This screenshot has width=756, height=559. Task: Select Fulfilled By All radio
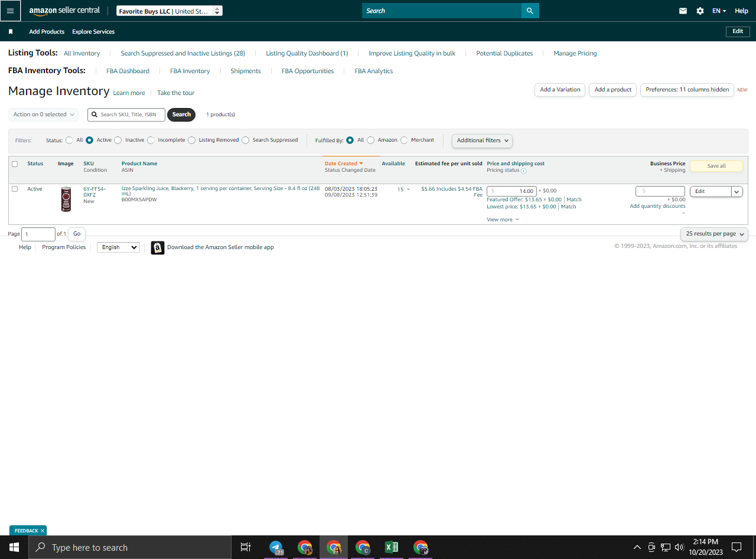tap(350, 140)
